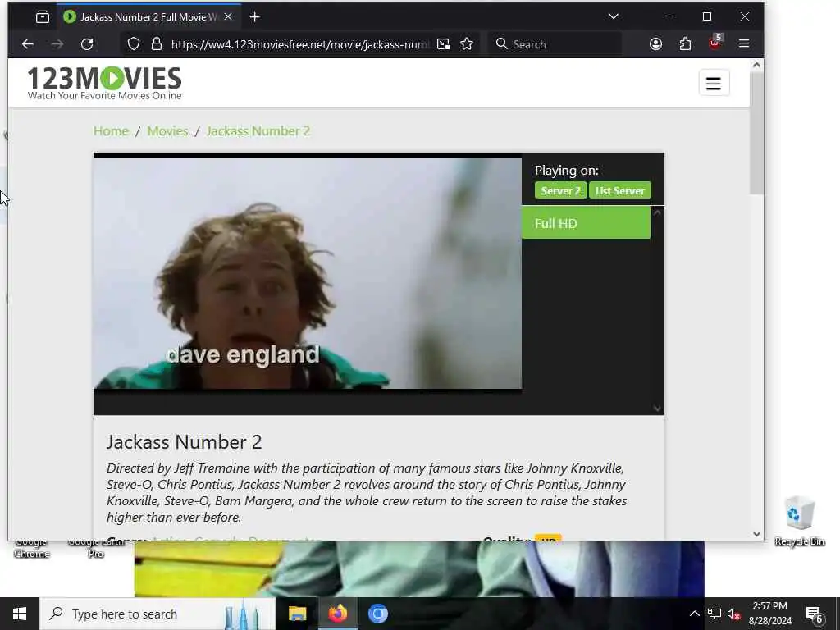Screen dimensions: 840x630
Task: Open Firefox account icon
Action: 655,44
